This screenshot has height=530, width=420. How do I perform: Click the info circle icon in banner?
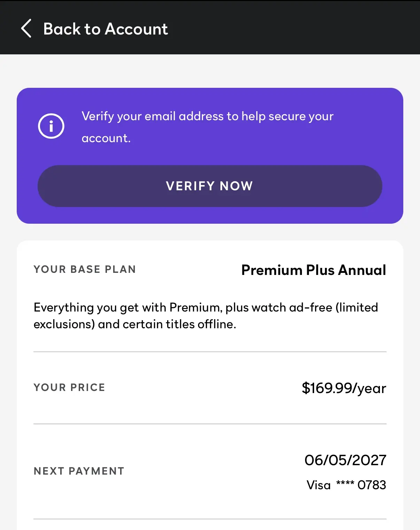(51, 126)
